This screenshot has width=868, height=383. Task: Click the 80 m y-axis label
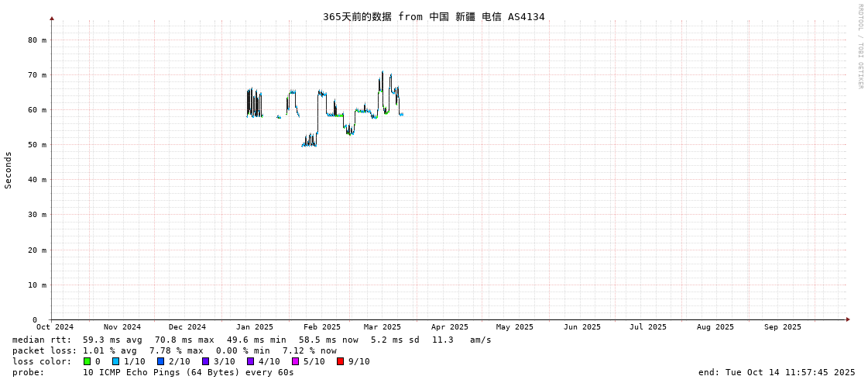38,40
